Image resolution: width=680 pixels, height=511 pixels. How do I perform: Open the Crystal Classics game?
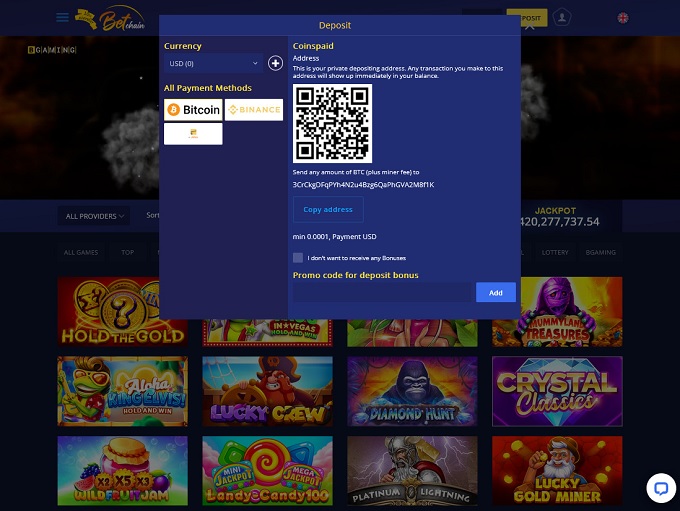coord(557,391)
